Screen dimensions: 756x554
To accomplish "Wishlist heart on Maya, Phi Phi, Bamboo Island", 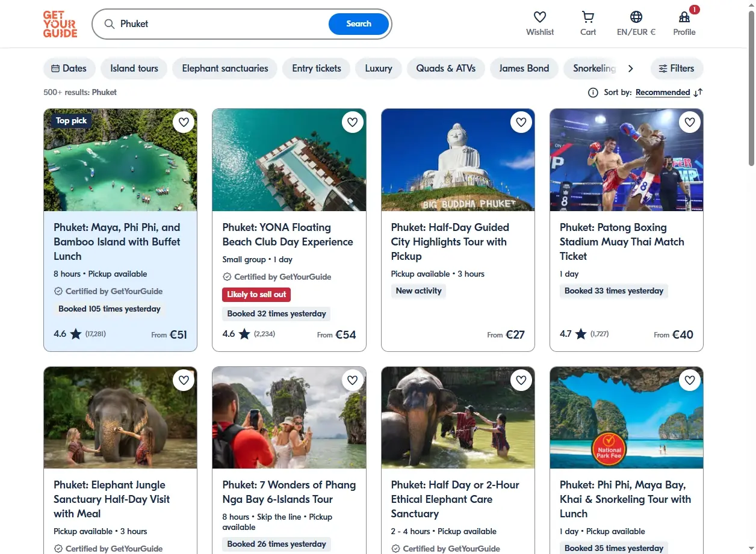I will point(184,122).
